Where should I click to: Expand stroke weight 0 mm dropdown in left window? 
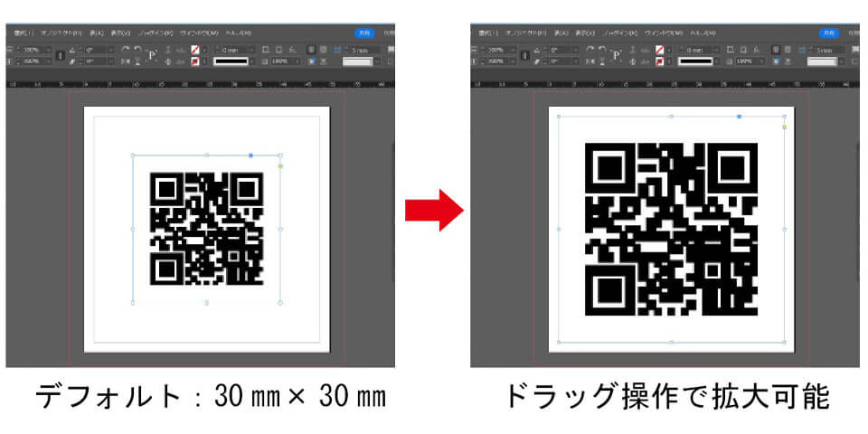[252, 49]
